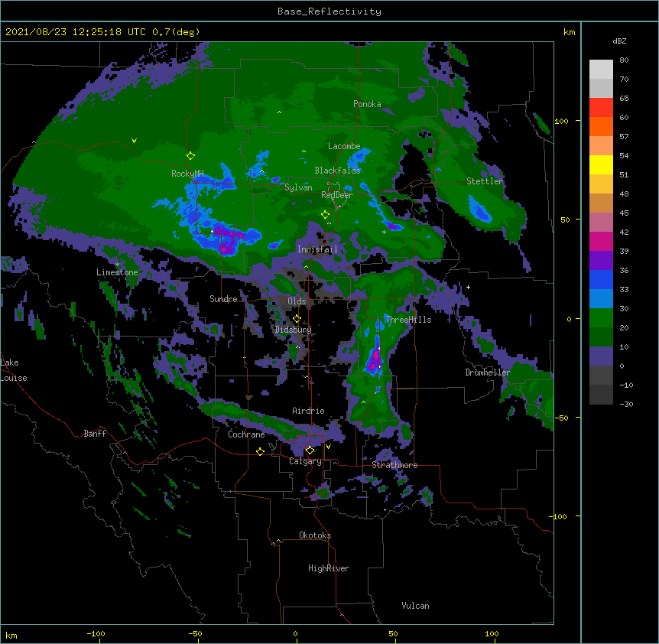The height and width of the screenshot is (644, 659).
Task: Click the Olds label
Action: (297, 301)
